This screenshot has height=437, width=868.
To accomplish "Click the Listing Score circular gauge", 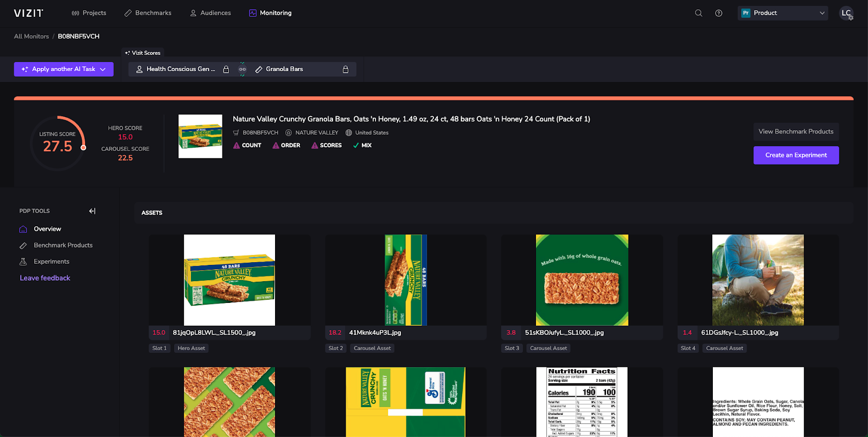I will 58,143.
